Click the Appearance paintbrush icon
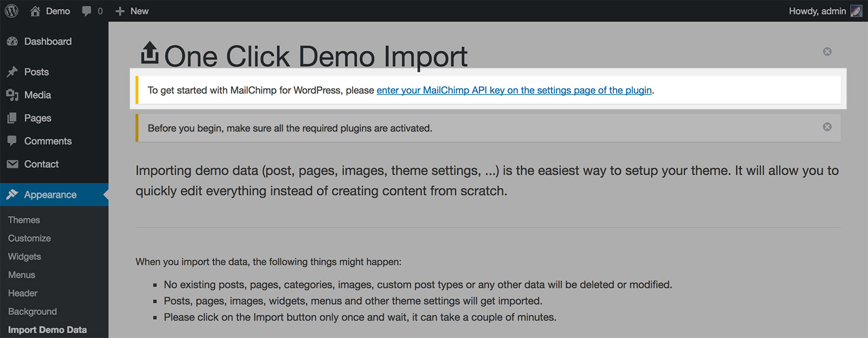This screenshot has height=338, width=868. 12,194
